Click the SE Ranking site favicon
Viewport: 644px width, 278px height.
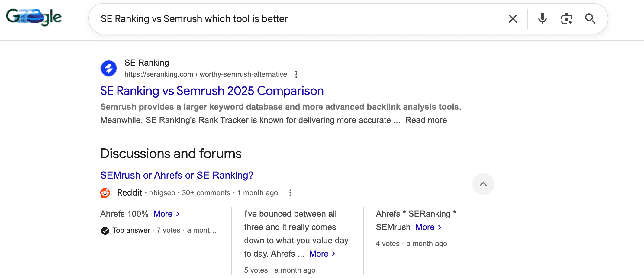pyautogui.click(x=108, y=68)
